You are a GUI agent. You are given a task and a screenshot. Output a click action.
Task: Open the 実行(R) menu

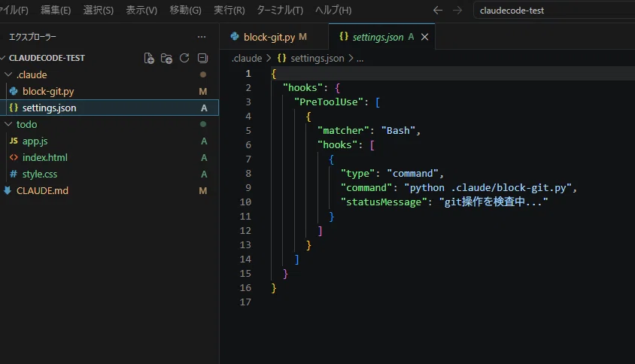(229, 11)
